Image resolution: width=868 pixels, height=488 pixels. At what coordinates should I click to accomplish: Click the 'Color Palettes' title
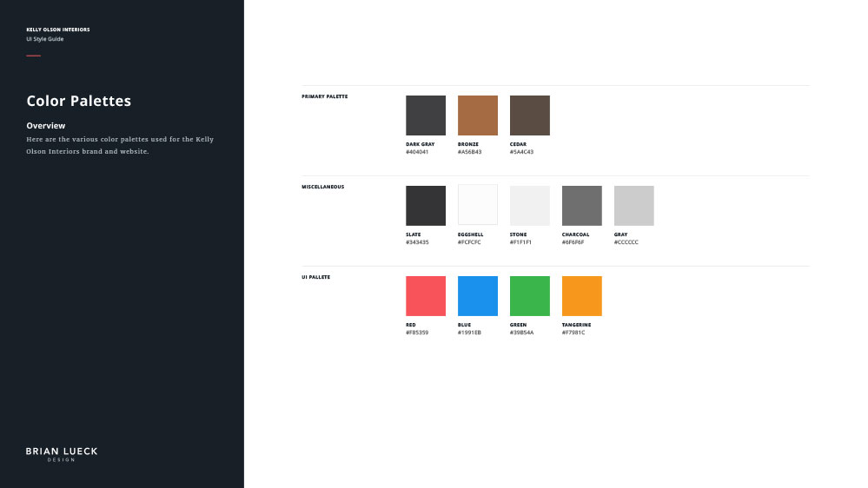click(78, 101)
